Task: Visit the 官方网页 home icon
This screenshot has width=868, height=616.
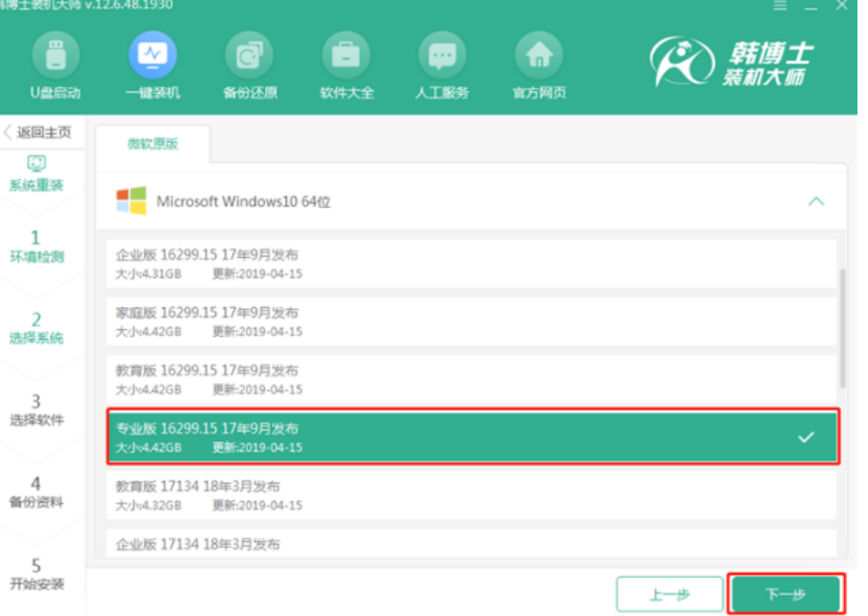Action: pyautogui.click(x=540, y=56)
